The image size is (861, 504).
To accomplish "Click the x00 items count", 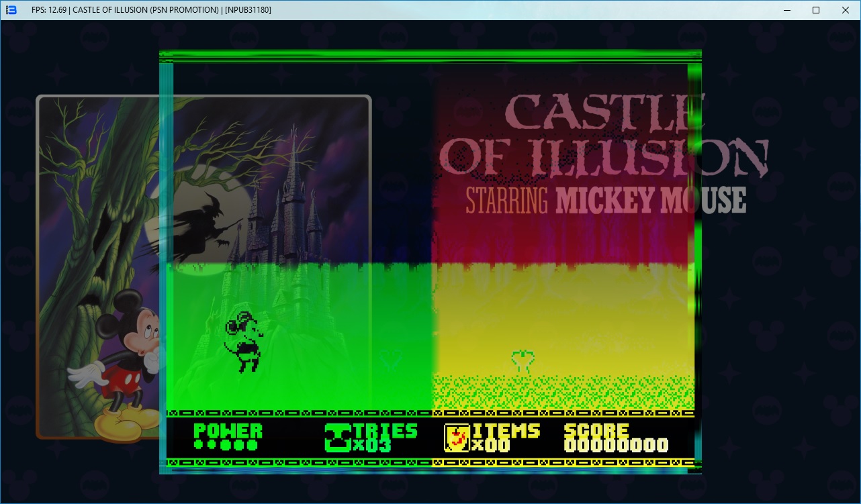I will [x=491, y=445].
